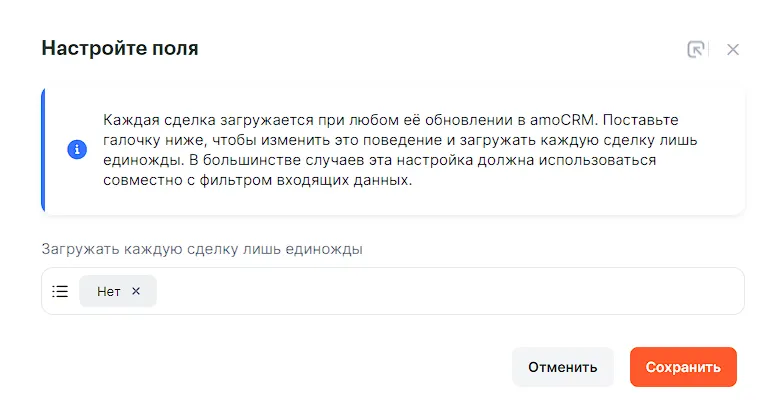Close the Настройте поля dialog
The height and width of the screenshot is (420, 777).
(733, 49)
